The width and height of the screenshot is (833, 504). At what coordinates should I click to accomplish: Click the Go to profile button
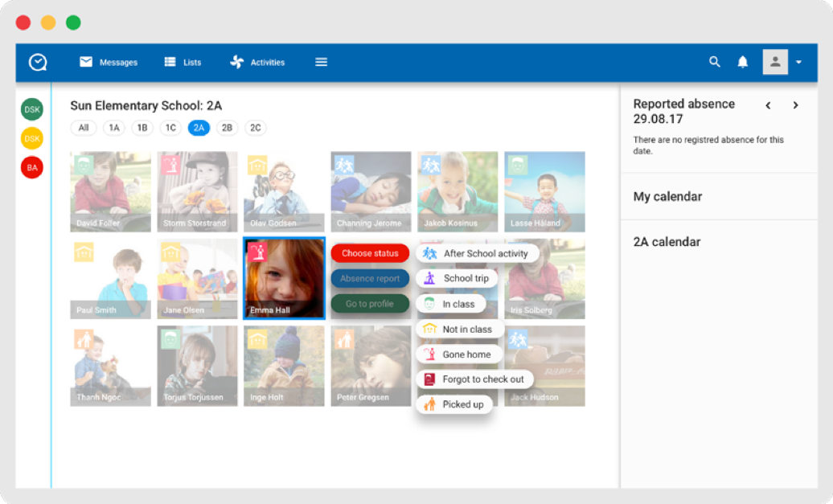coord(370,304)
